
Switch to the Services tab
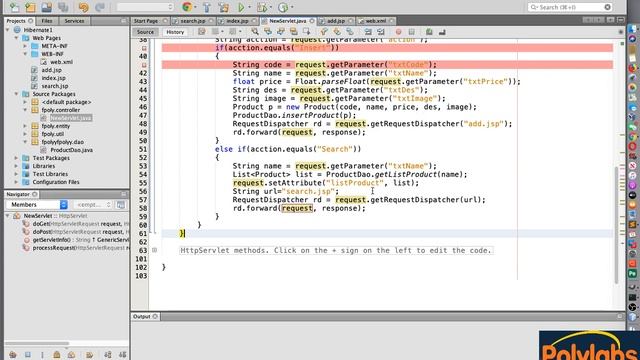click(x=74, y=21)
